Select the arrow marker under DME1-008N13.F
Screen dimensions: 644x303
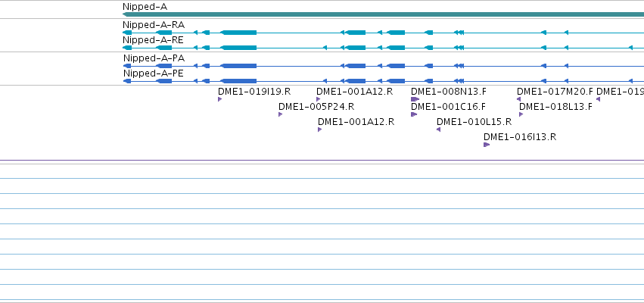coord(415,99)
